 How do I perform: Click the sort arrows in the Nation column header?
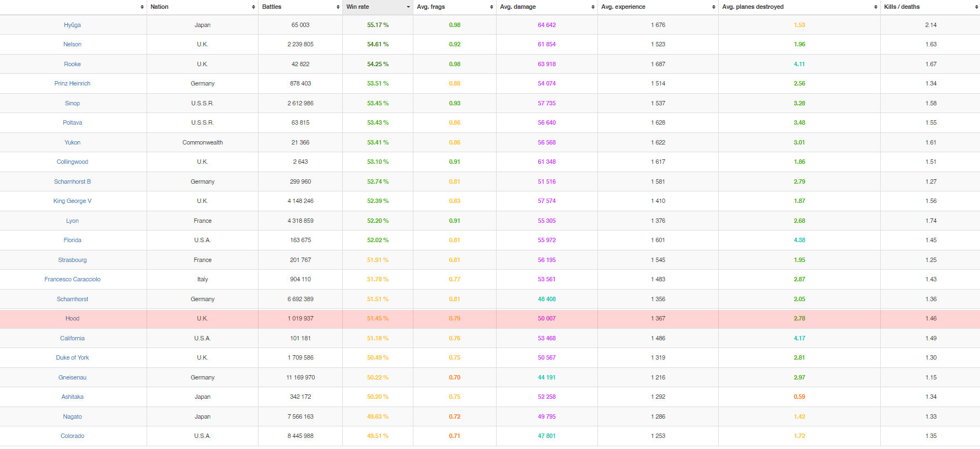pos(253,7)
